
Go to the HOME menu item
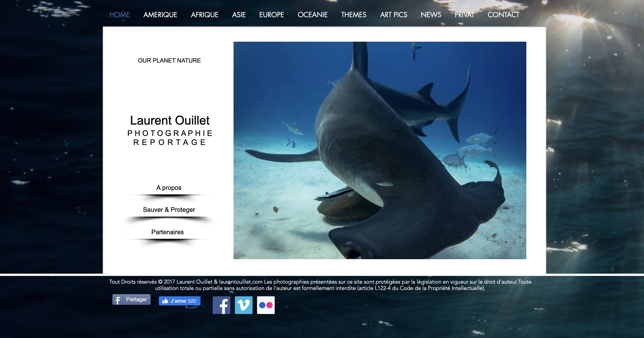tap(119, 15)
